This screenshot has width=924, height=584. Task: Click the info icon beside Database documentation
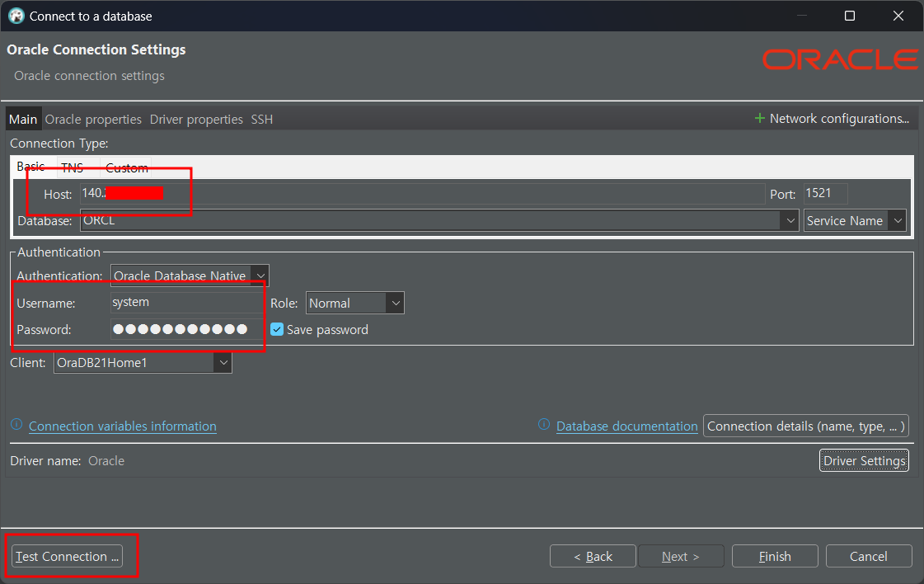click(544, 425)
